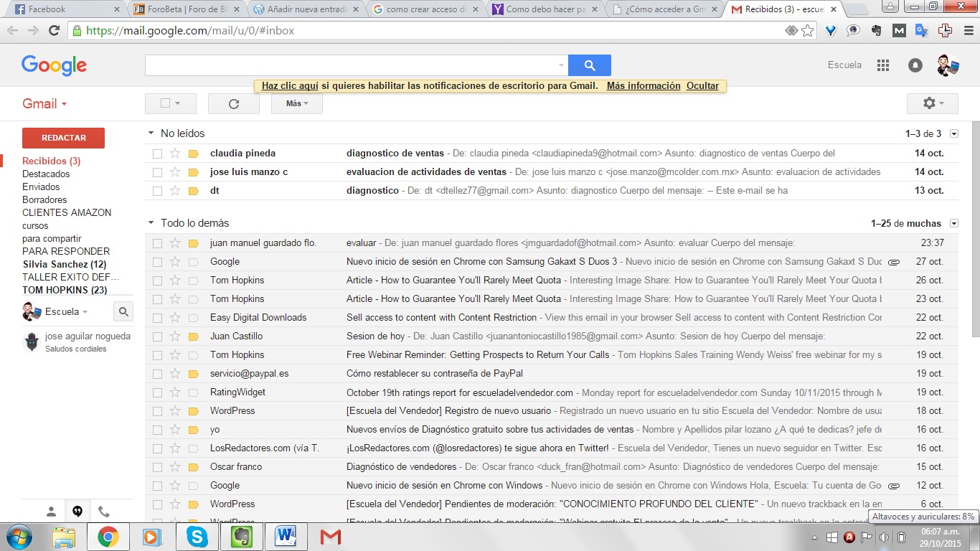The height and width of the screenshot is (551, 980).
Task: Open the Gmail product dropdown
Action: coord(44,103)
